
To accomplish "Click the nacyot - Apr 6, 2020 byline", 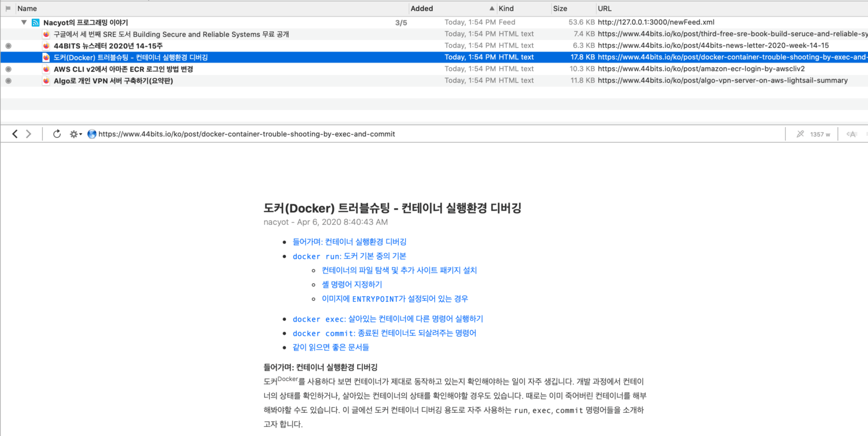I will [326, 222].
